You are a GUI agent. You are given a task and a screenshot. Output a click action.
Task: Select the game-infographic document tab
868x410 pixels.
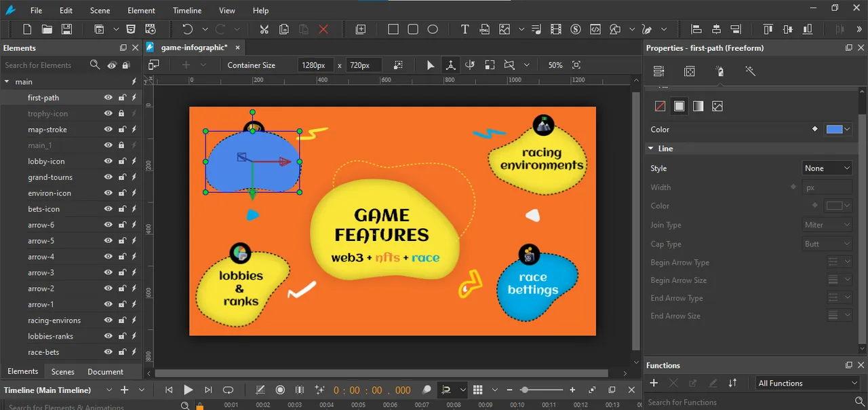coord(194,48)
